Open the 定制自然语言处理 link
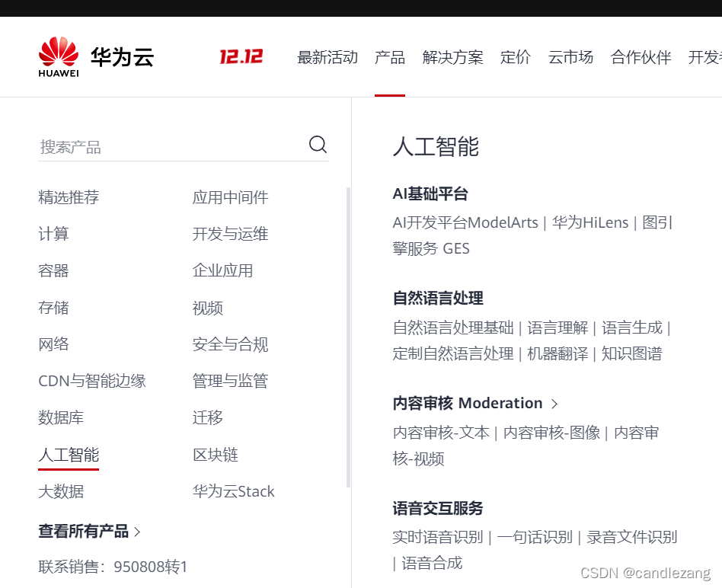Viewport: 722px width, 588px height. click(x=453, y=353)
